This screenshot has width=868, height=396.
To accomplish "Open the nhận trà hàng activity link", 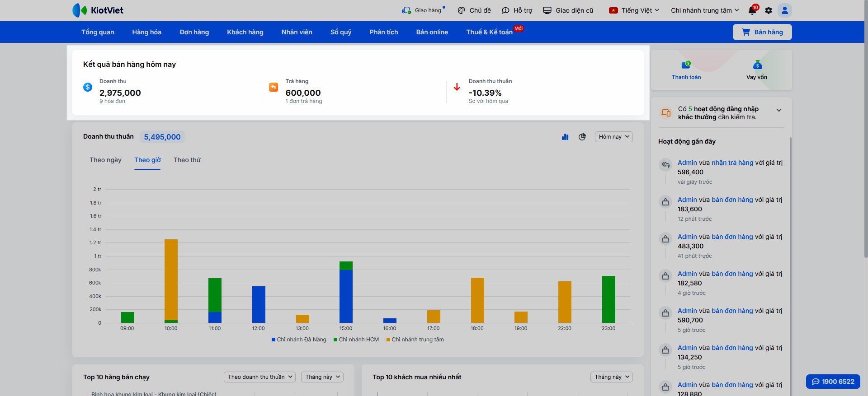I will pos(732,163).
